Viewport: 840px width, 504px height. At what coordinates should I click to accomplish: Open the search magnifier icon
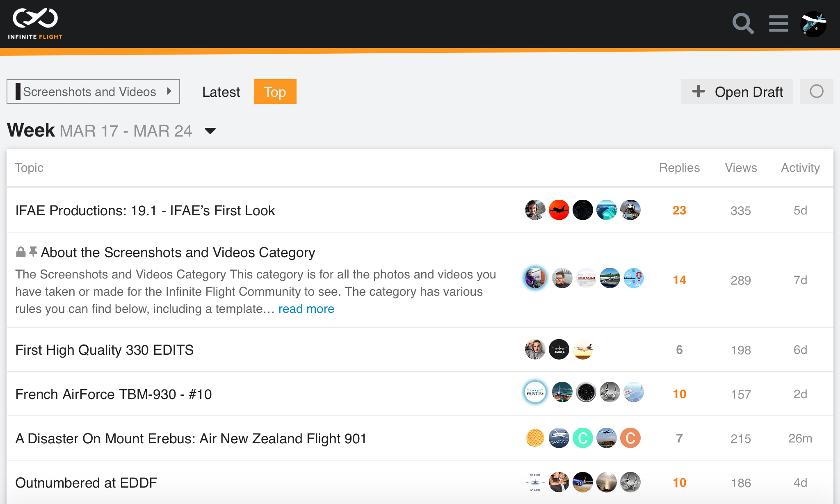point(743,24)
